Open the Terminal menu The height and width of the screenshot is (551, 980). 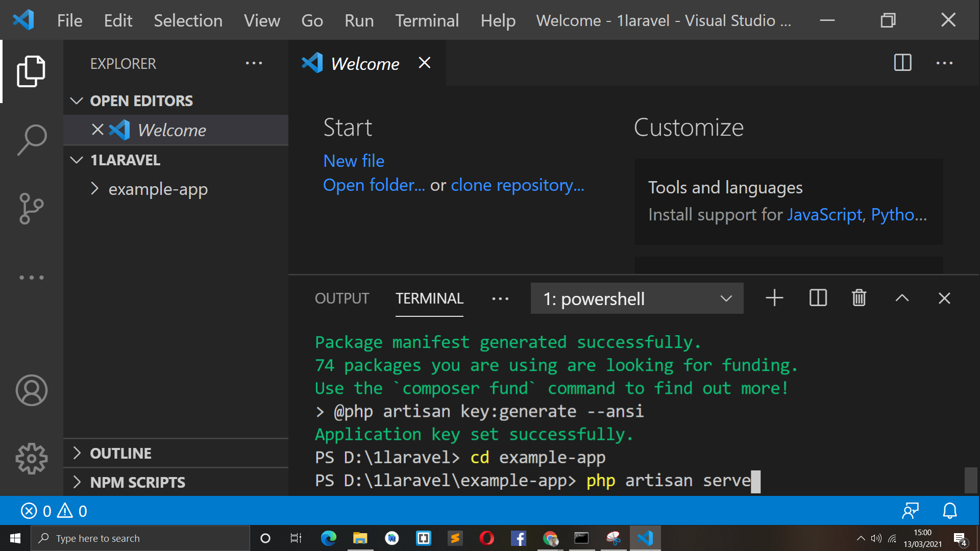click(x=427, y=20)
